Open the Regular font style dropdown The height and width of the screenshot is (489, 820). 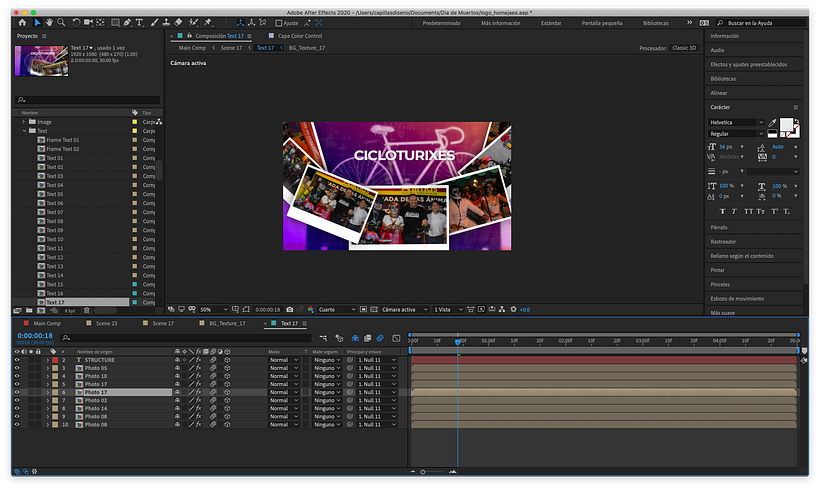[736, 134]
